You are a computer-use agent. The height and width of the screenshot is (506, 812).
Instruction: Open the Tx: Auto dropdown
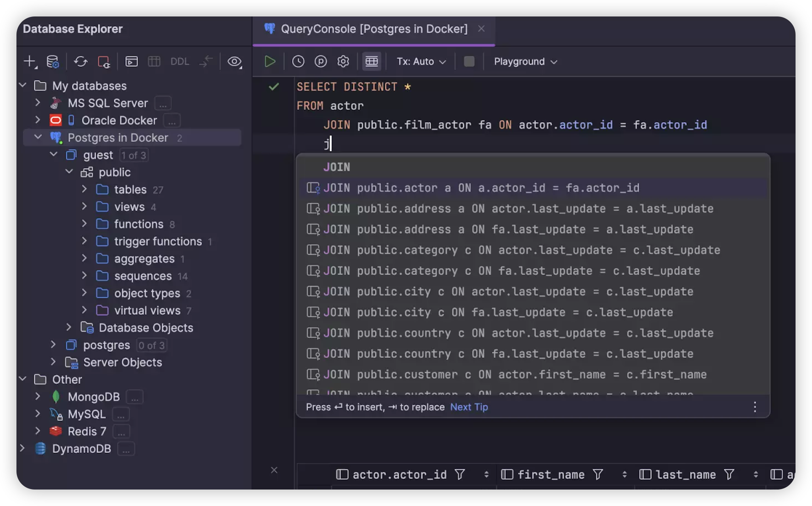(421, 61)
